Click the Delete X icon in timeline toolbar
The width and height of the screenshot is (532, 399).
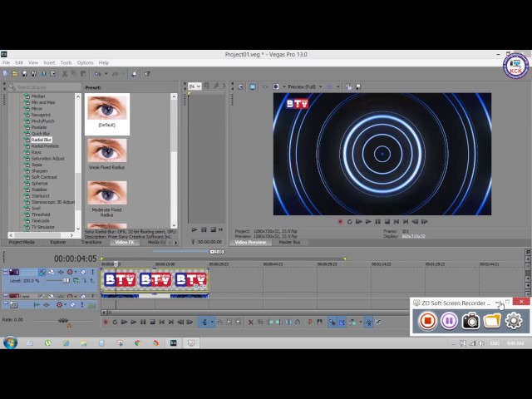[251, 322]
